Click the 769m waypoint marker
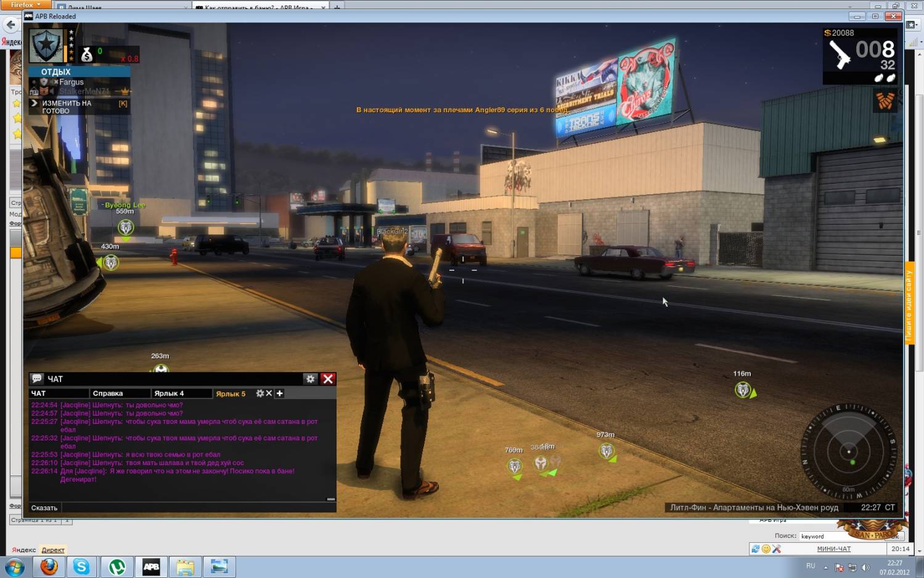This screenshot has width=924, height=578. [515, 466]
